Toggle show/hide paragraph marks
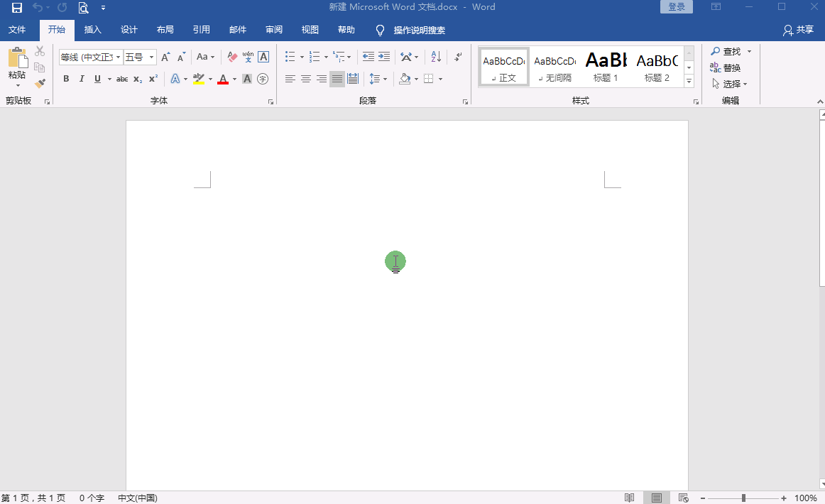 click(x=458, y=57)
